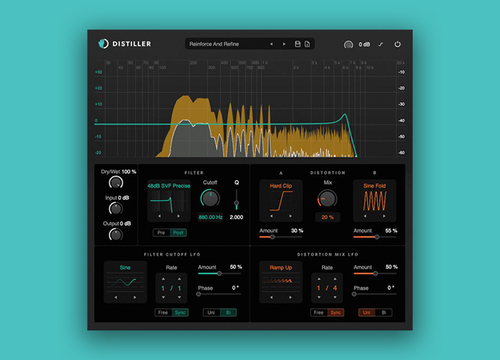Click the Mix 20 % value field
Screen dimensions: 500x360
[x=327, y=217]
